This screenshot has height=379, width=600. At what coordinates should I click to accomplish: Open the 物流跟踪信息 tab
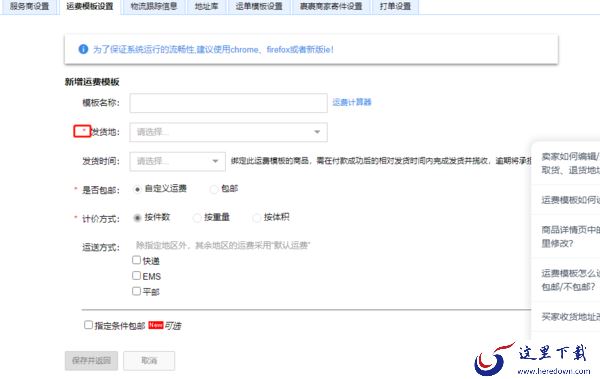pos(154,7)
